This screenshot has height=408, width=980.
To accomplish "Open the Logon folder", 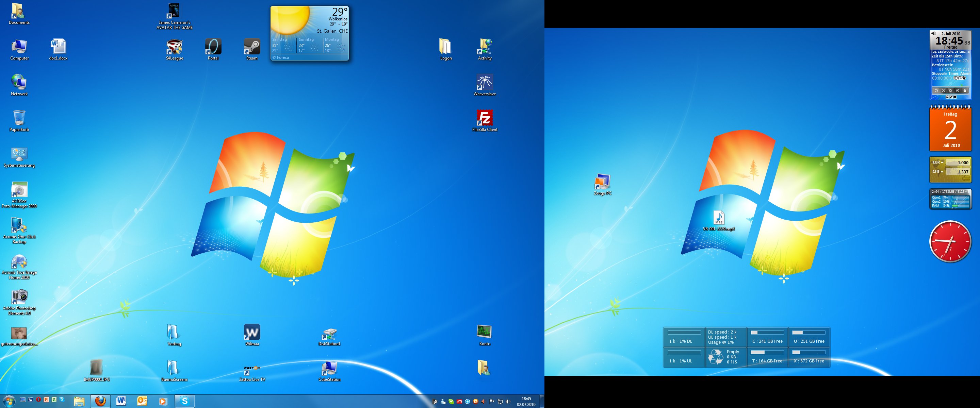I will click(x=446, y=50).
